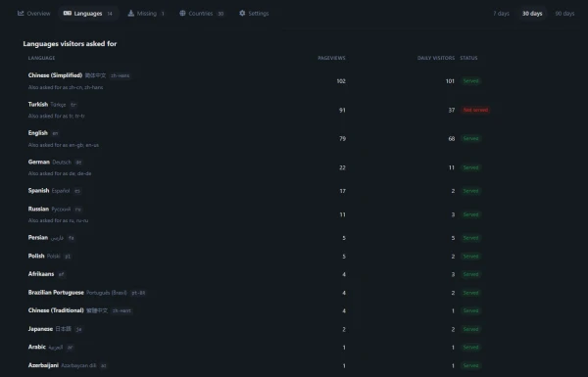Click pageviews value 102
Image resolution: width=588 pixels, height=377 pixels.
341,81
